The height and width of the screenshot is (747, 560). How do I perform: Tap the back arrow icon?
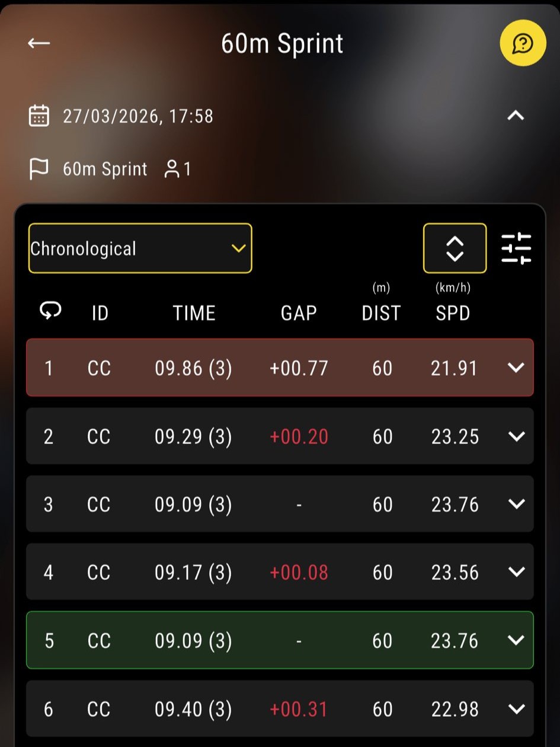pyautogui.click(x=39, y=43)
